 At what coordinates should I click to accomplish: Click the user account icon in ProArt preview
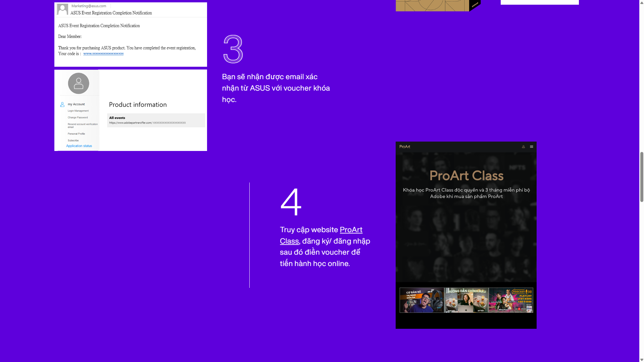(523, 147)
